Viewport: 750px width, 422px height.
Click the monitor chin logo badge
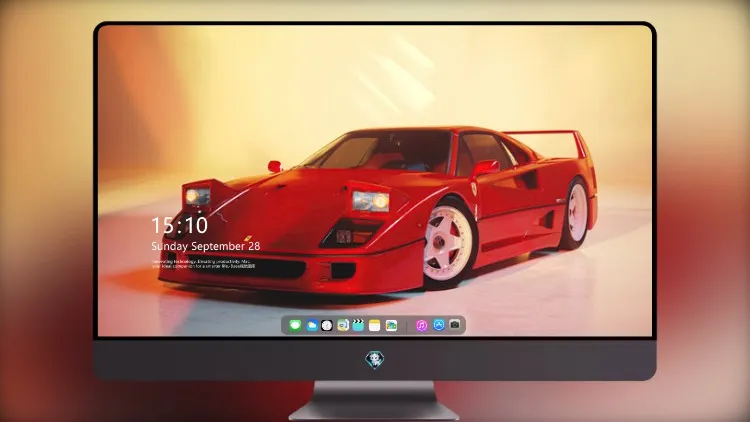coord(375,359)
